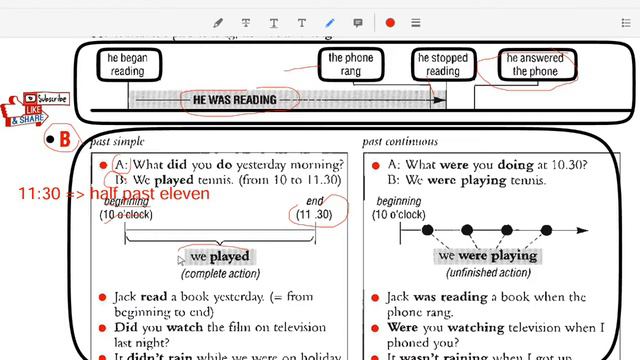640x360 pixels.
Task: Click the 'we were playing' highlighted label
Action: [488, 256]
